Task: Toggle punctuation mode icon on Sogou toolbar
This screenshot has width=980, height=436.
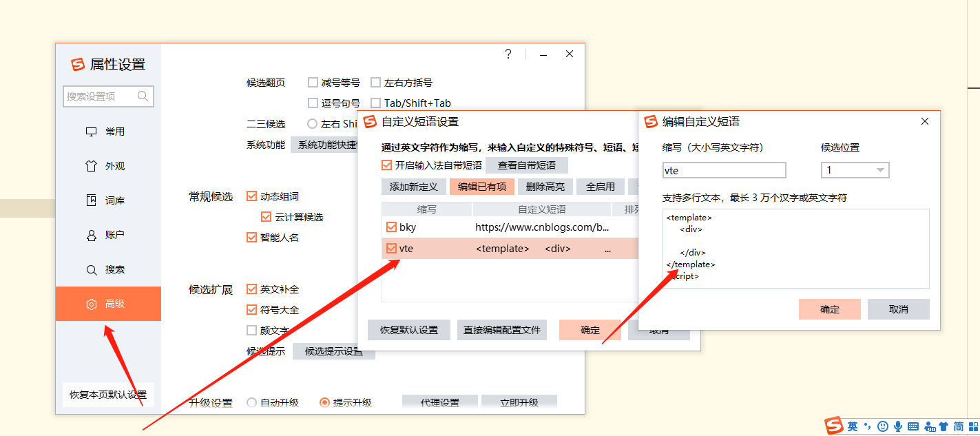Action: (868, 426)
